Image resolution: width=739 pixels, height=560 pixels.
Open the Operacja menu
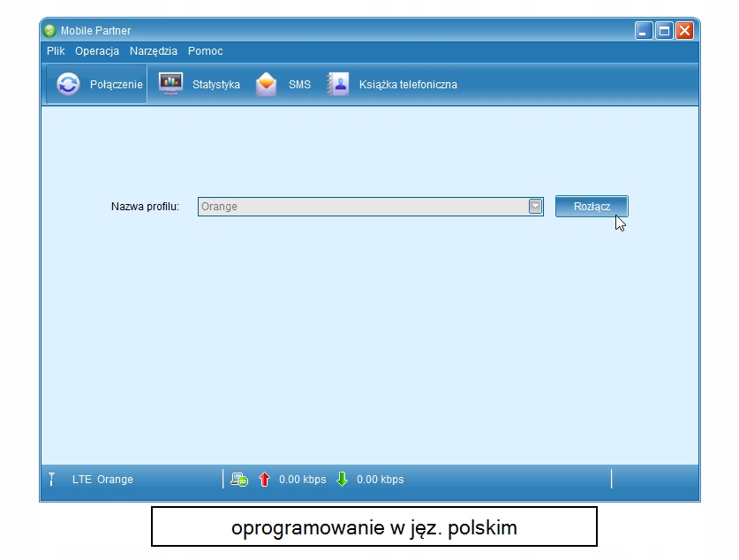click(97, 51)
